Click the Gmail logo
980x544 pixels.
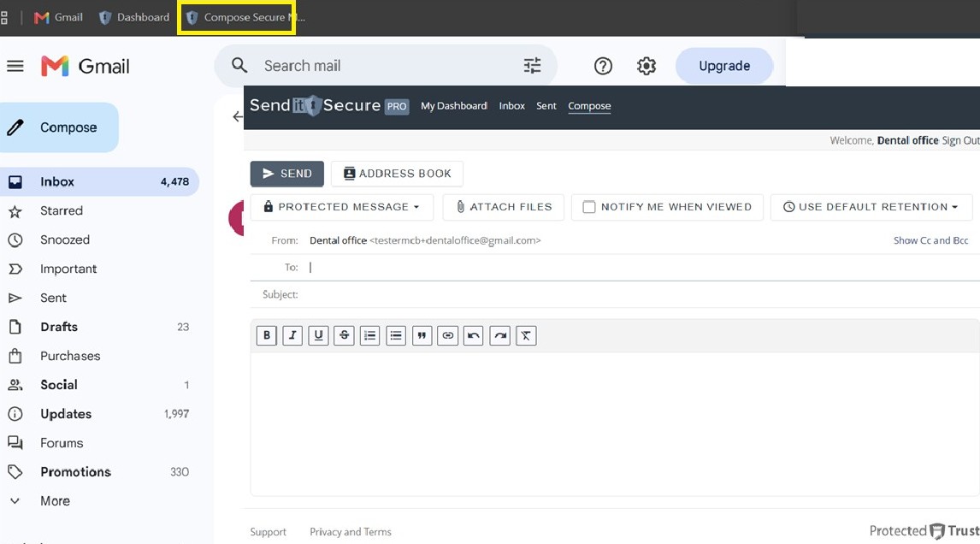click(x=85, y=66)
